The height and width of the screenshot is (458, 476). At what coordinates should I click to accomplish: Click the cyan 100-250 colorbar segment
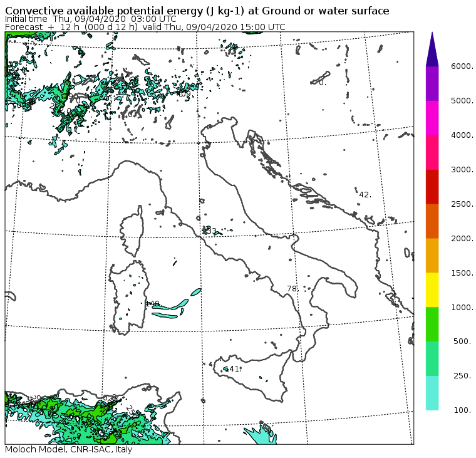tap(432, 393)
